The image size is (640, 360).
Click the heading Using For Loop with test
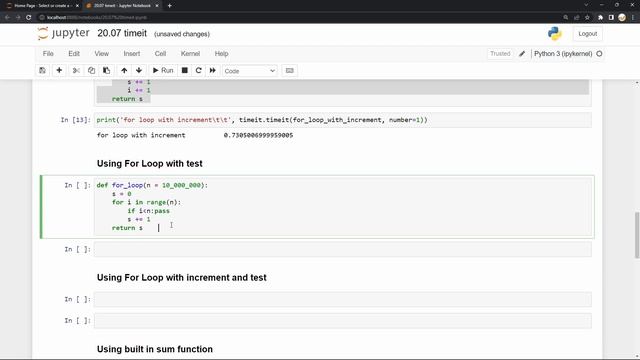click(x=149, y=164)
